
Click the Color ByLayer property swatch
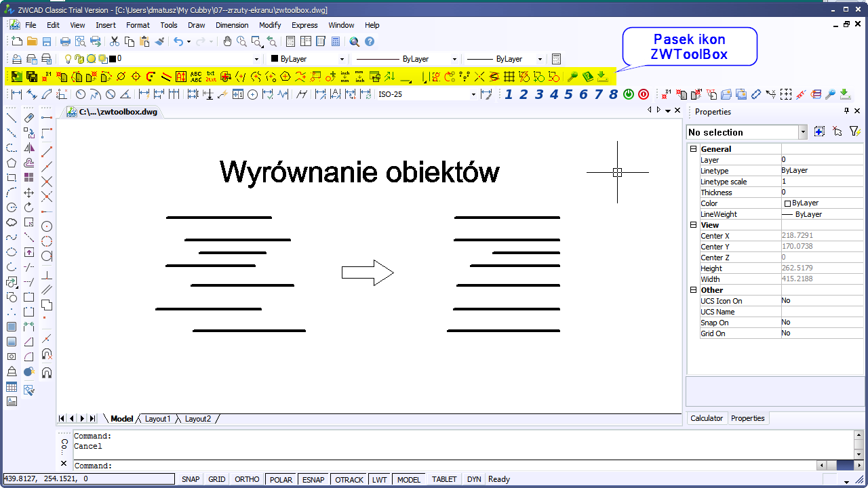pos(788,203)
